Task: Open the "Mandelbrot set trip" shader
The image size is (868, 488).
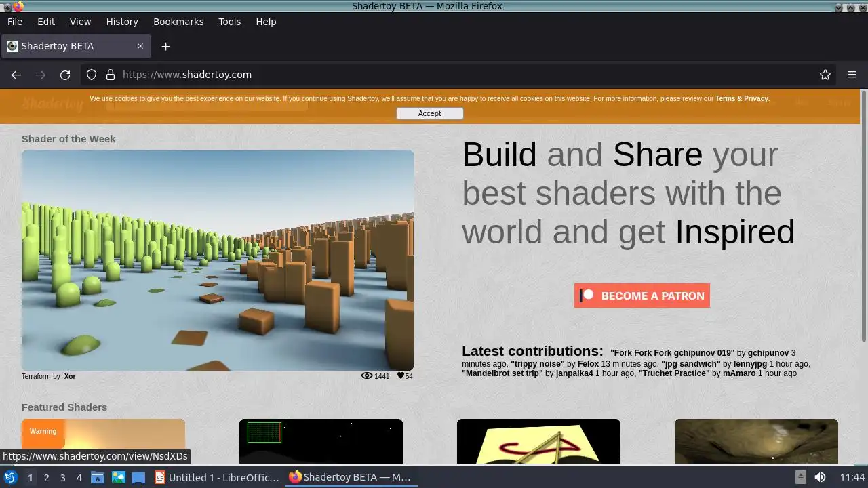Action: [x=502, y=373]
